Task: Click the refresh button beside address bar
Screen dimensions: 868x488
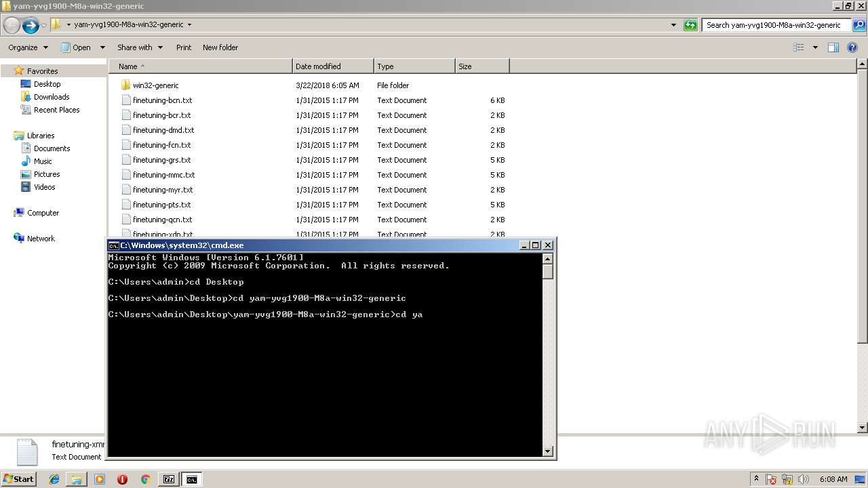Action: [690, 25]
